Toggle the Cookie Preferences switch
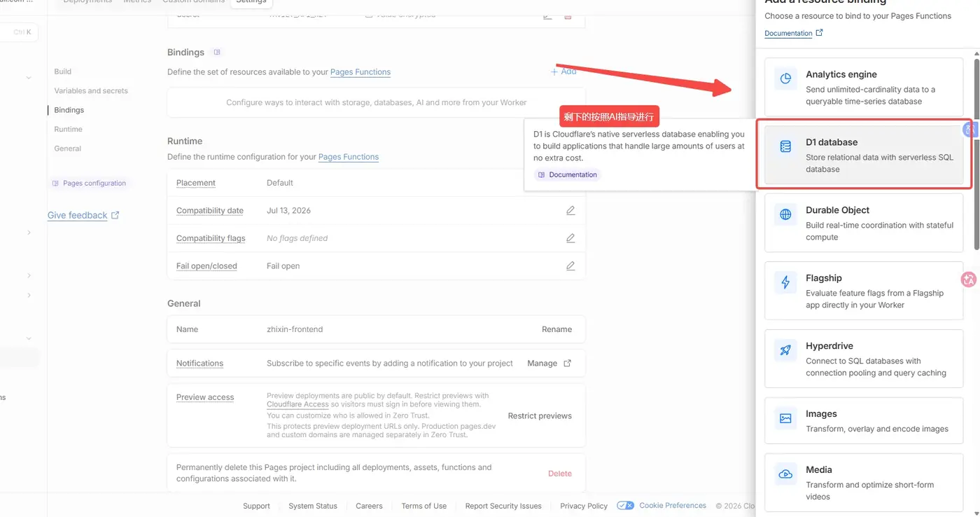Screen dimensions: 980x517 pos(626,505)
